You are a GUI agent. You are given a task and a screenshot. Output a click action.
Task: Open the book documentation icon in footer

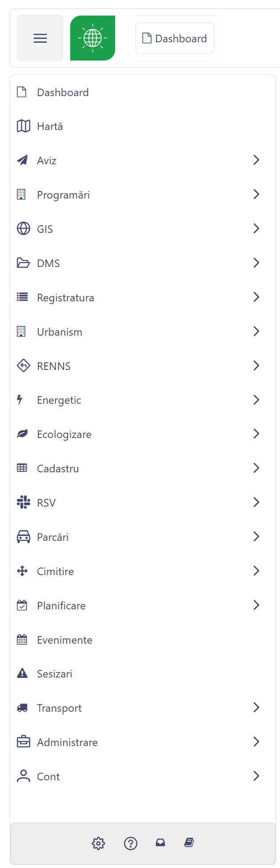(189, 843)
